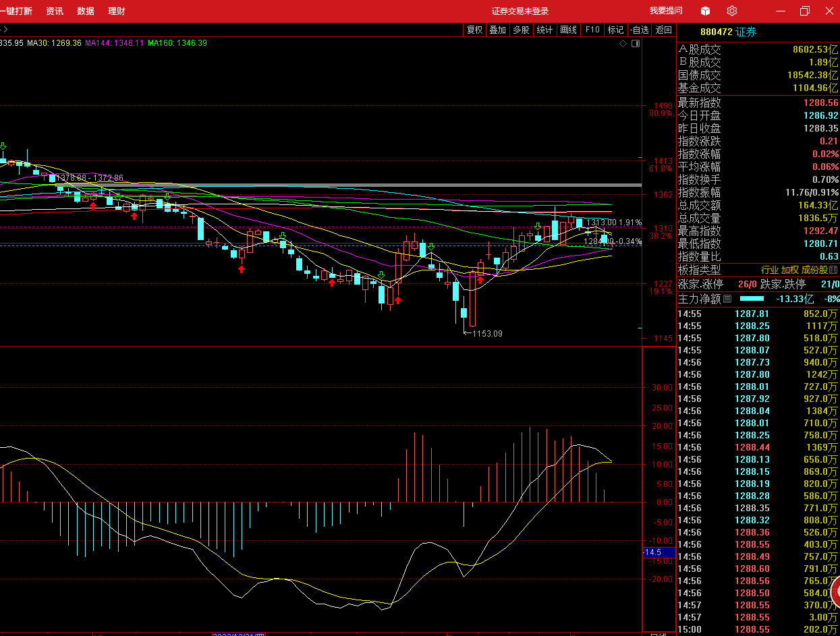Click MA160: 1346.39 indicator label
840x636 pixels.
coord(177,42)
